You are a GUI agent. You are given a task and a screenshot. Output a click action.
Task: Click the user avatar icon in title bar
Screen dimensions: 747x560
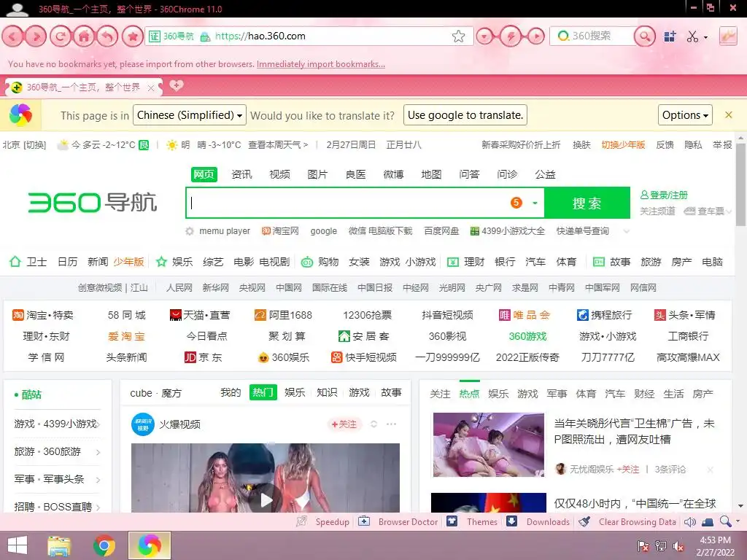pyautogui.click(x=18, y=9)
